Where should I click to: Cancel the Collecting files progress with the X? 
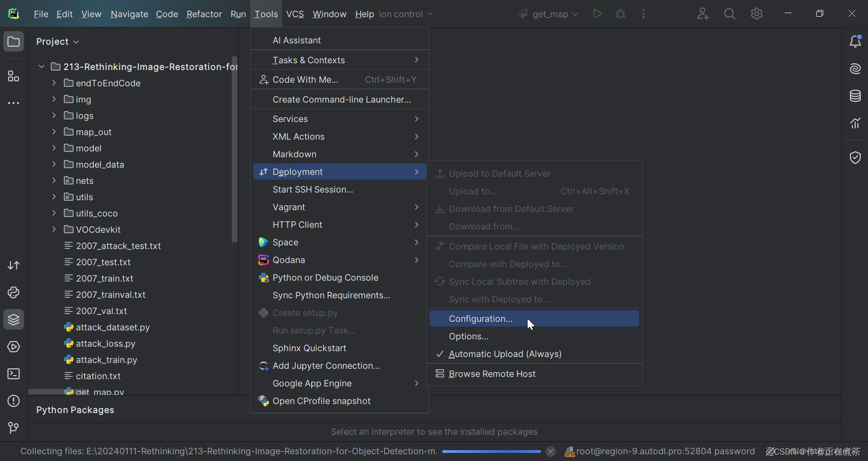550,452
